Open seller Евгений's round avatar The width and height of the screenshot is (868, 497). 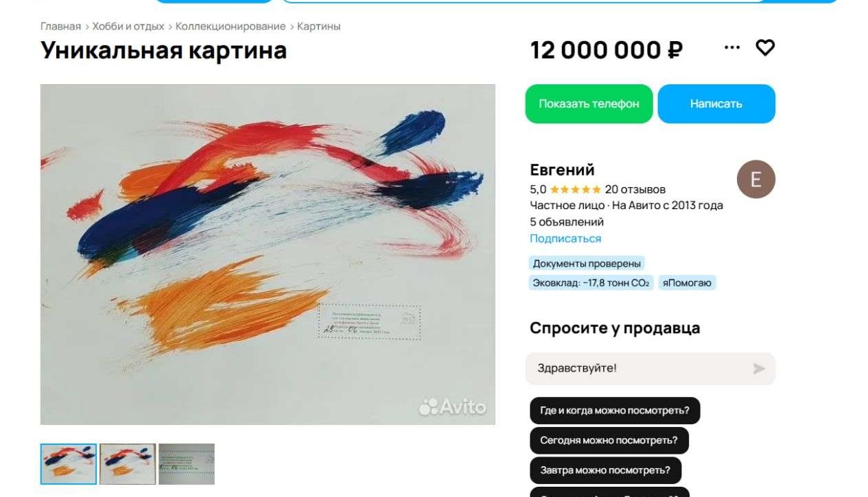[755, 180]
